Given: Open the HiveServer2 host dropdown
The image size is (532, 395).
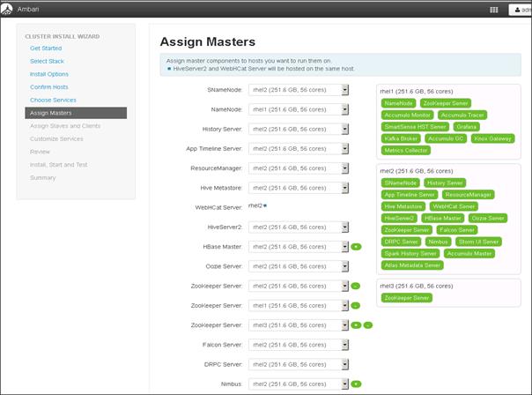Looking at the screenshot, I should (x=299, y=227).
